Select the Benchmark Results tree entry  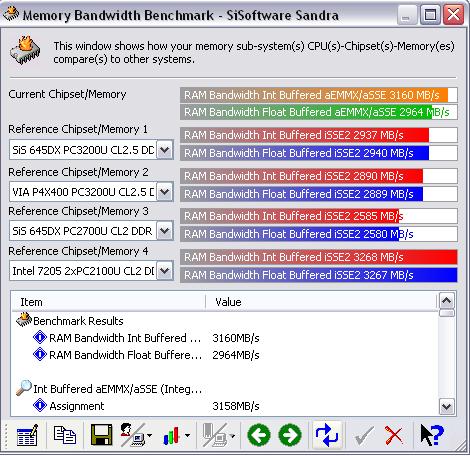coord(78,321)
